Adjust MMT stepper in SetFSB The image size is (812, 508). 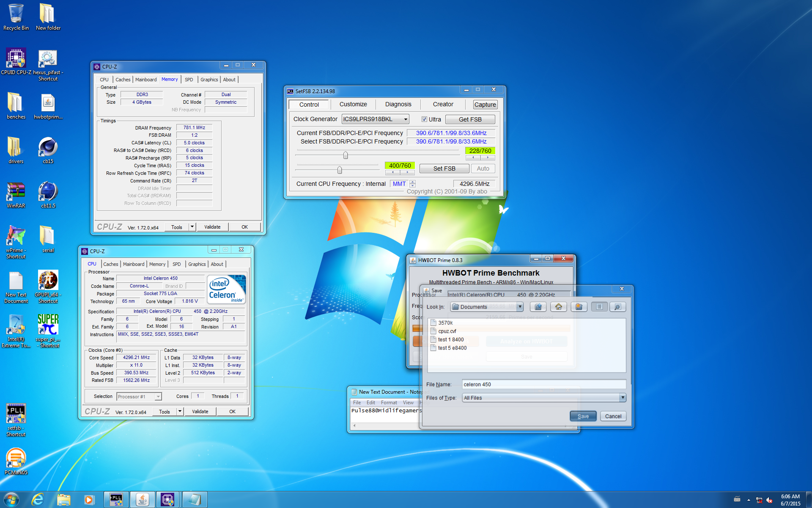(413, 184)
